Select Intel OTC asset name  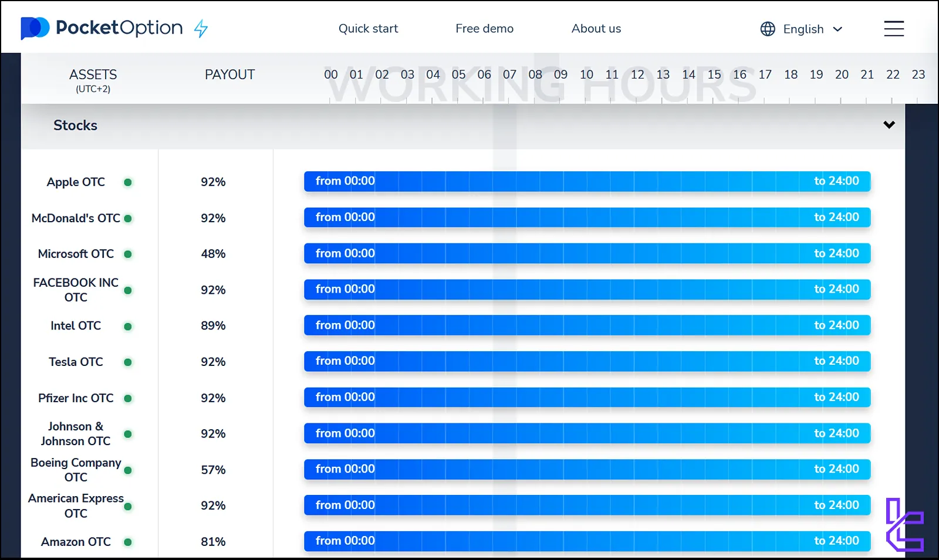(x=76, y=325)
